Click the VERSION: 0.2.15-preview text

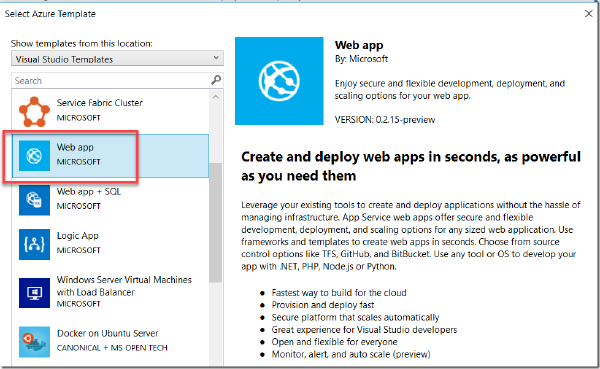(x=385, y=120)
